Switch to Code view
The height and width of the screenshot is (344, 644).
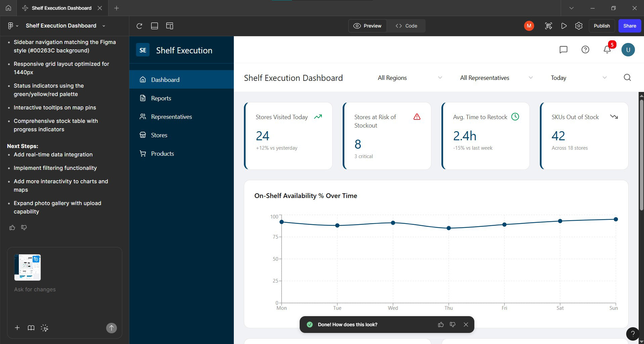[406, 26]
